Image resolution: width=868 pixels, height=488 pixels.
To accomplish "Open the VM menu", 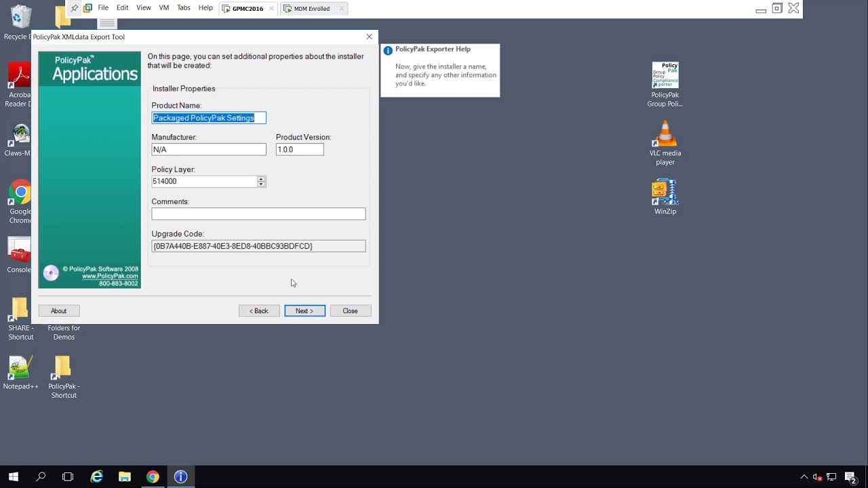I will [164, 8].
